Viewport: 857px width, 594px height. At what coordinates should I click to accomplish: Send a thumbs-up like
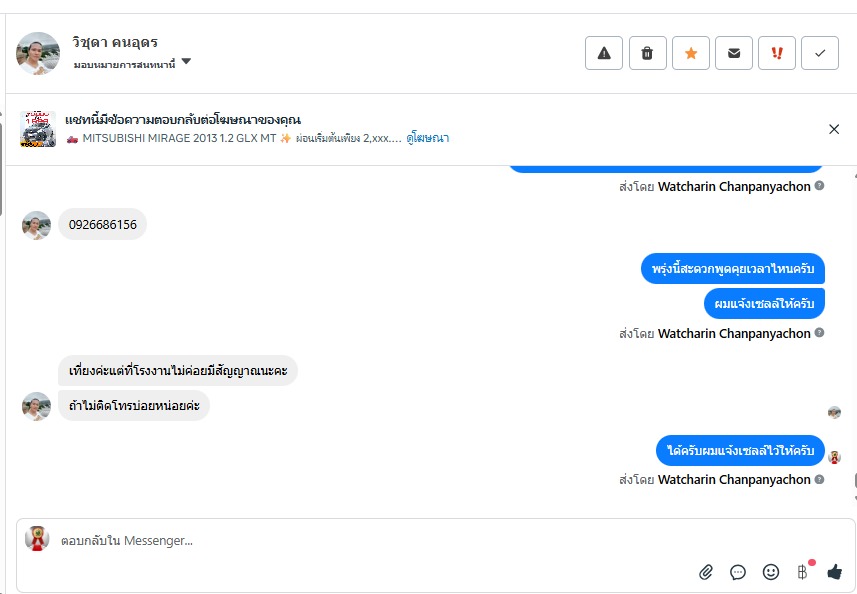click(x=835, y=572)
